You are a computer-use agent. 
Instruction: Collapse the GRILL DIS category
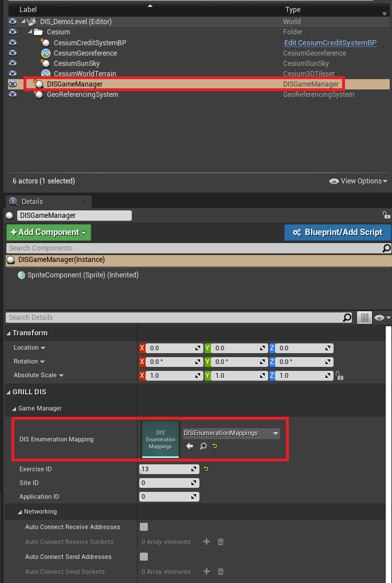coord(9,392)
